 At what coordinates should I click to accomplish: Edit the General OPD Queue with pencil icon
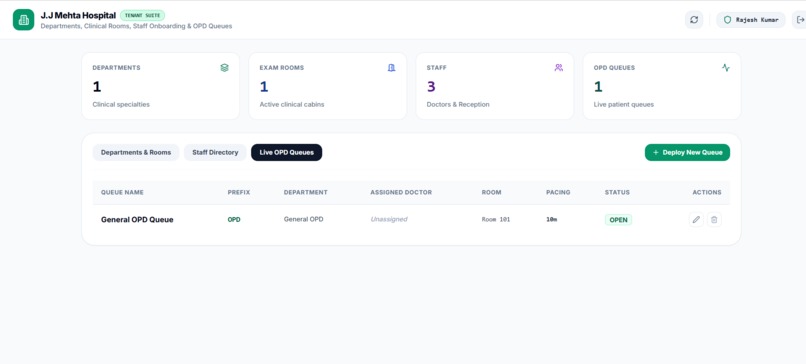click(x=696, y=220)
